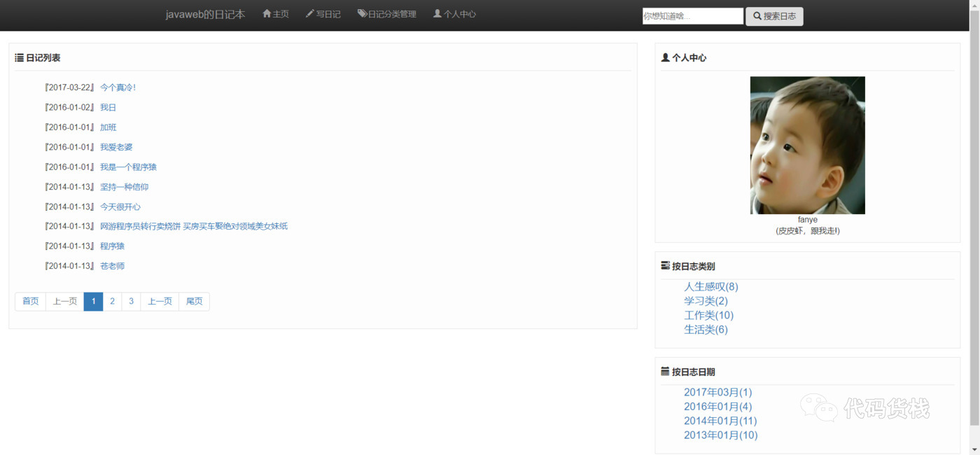Open the 日记分类管理 menu item
980x455 pixels.
tap(391, 13)
